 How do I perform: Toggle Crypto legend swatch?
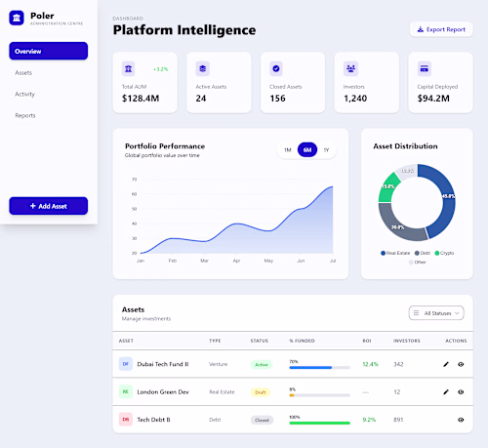point(437,253)
